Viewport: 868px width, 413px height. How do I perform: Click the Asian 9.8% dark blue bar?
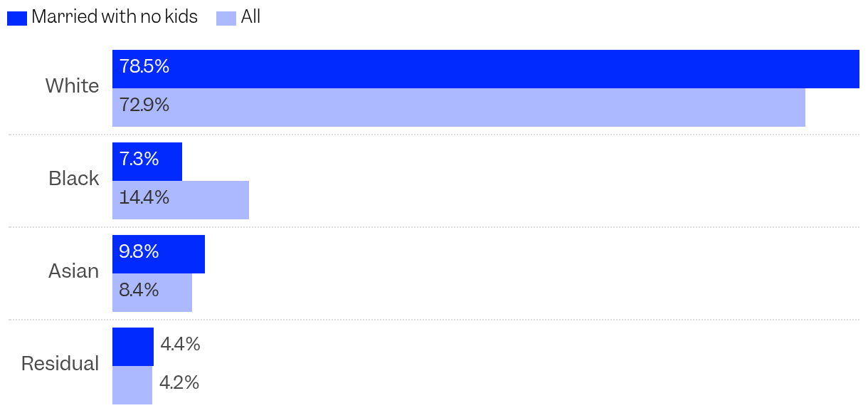coord(159,254)
